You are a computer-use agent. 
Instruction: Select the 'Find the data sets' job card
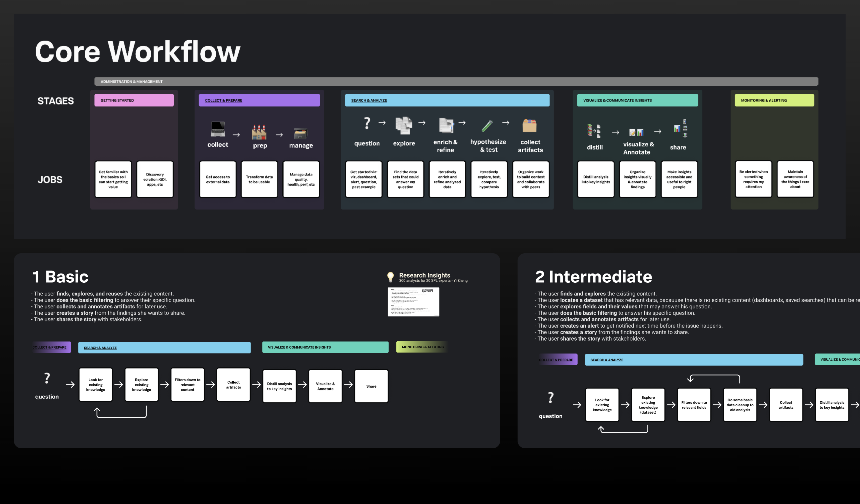405,180
